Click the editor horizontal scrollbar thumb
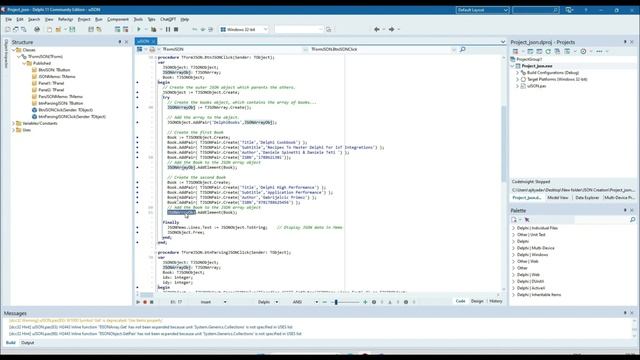Image resolution: width=640 pixels, height=360 pixels. pyautogui.click(x=147, y=294)
